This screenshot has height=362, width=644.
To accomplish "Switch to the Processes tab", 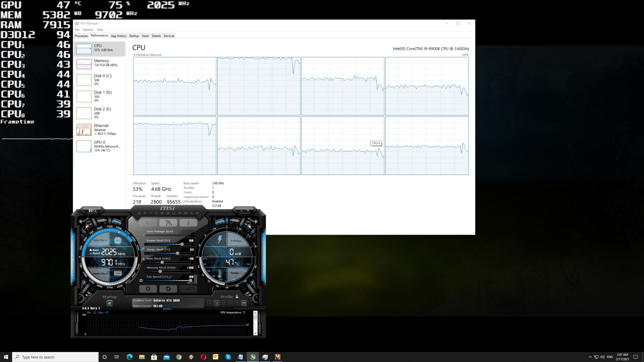I will point(81,36).
